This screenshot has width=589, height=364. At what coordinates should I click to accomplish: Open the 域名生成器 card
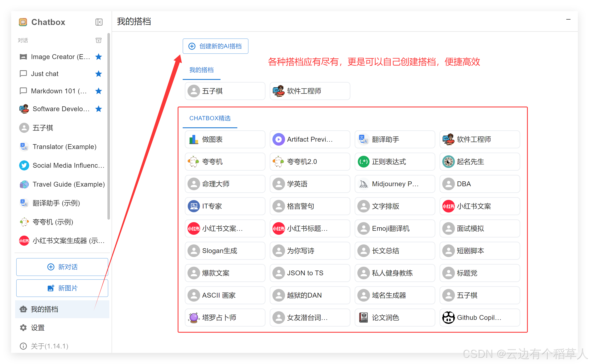pos(395,295)
